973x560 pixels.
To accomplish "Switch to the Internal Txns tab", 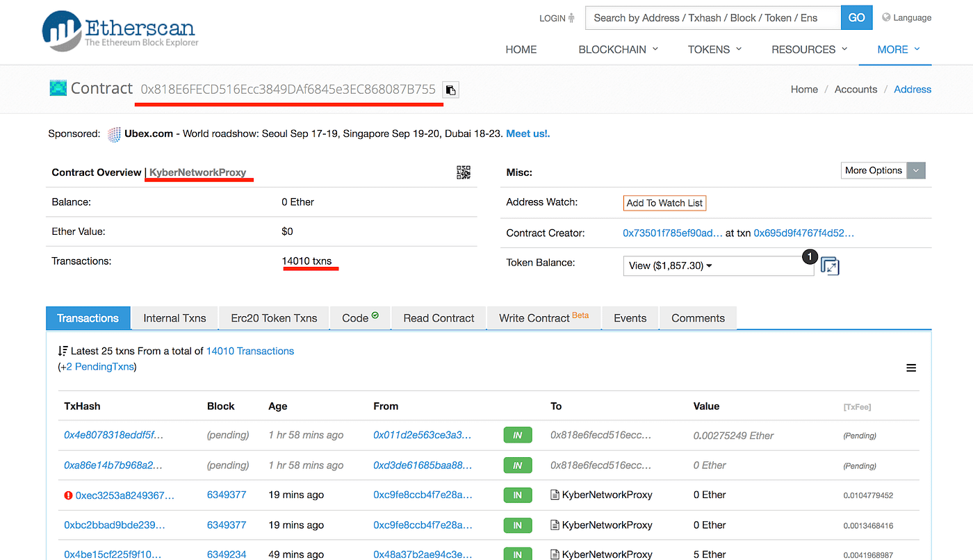I will tap(174, 318).
